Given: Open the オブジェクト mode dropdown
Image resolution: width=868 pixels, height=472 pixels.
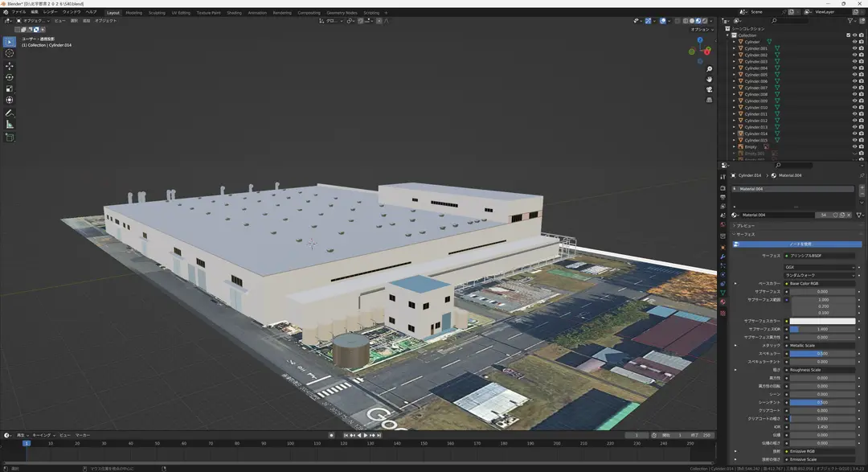Looking at the screenshot, I should click(x=33, y=21).
